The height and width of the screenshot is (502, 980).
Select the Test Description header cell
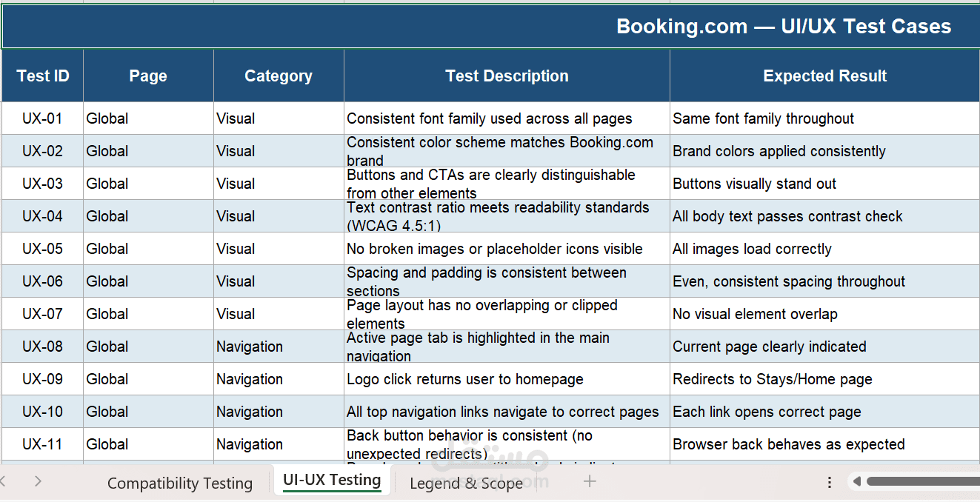[507, 76]
